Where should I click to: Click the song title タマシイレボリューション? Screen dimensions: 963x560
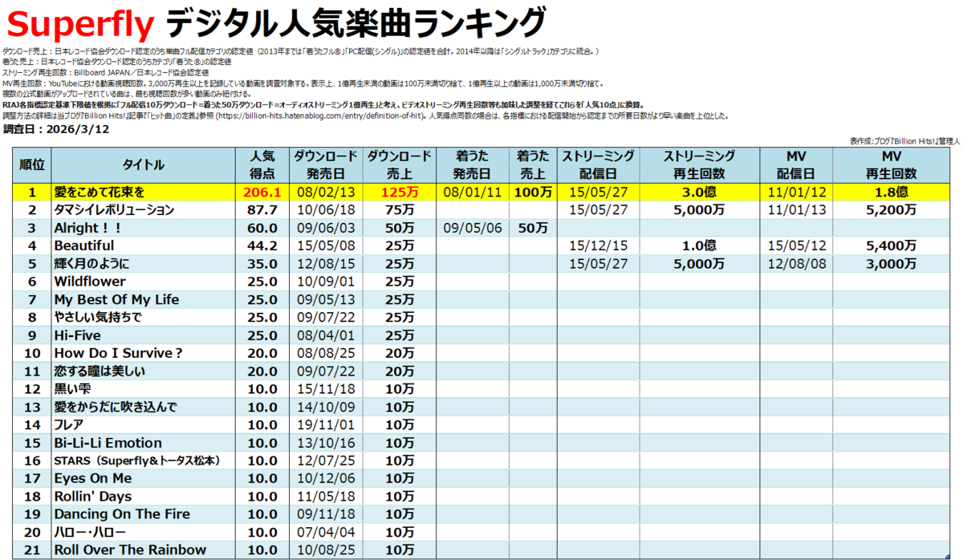click(114, 210)
